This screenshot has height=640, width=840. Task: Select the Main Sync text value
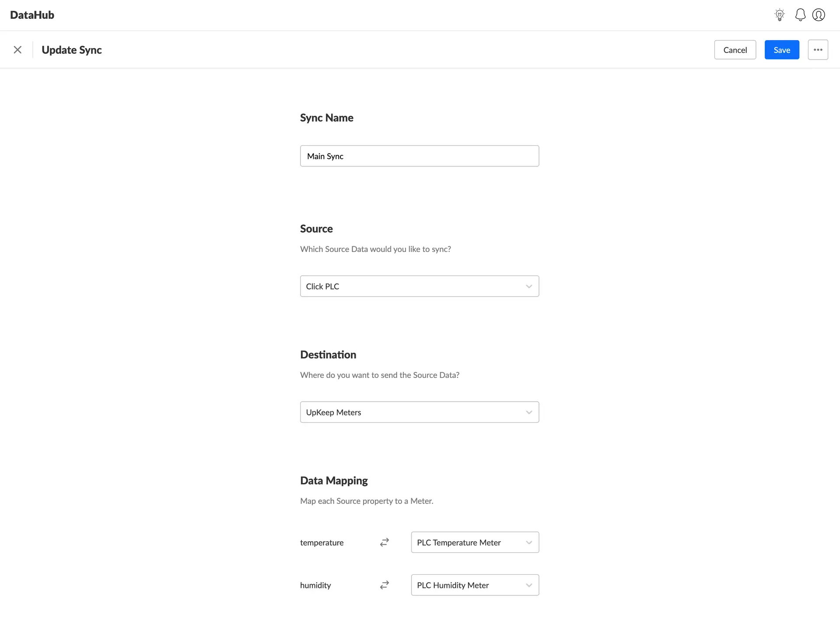click(325, 156)
